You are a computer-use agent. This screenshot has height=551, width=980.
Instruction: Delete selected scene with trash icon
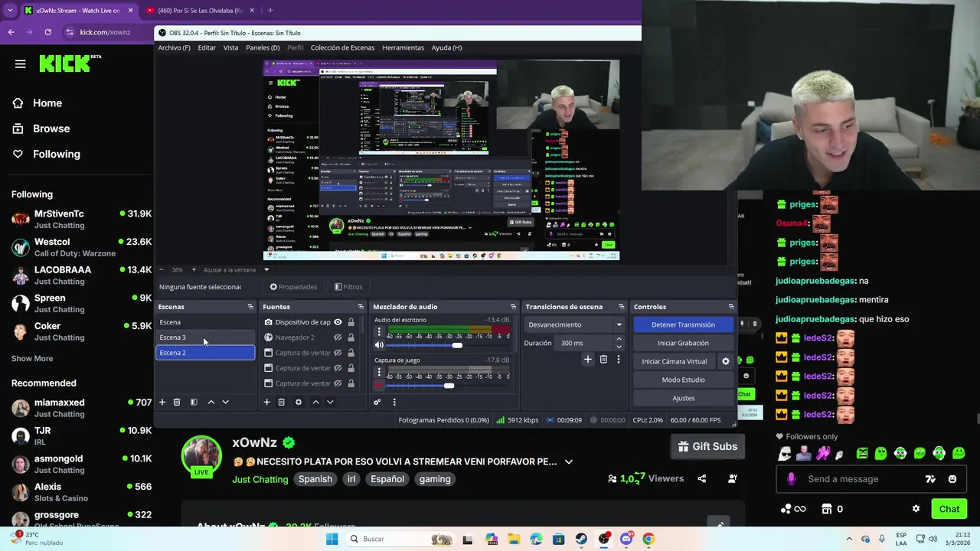(x=177, y=402)
